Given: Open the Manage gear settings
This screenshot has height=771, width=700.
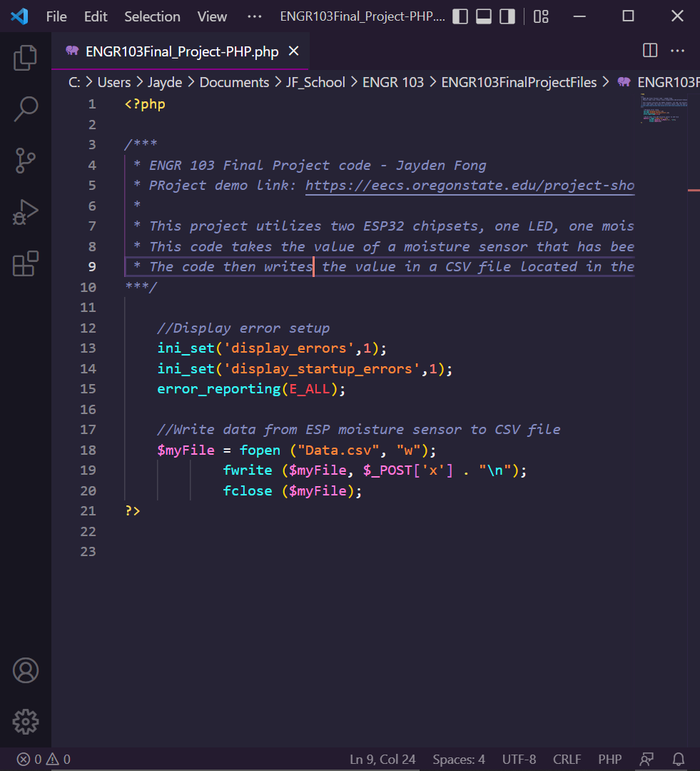Looking at the screenshot, I should 26,721.
